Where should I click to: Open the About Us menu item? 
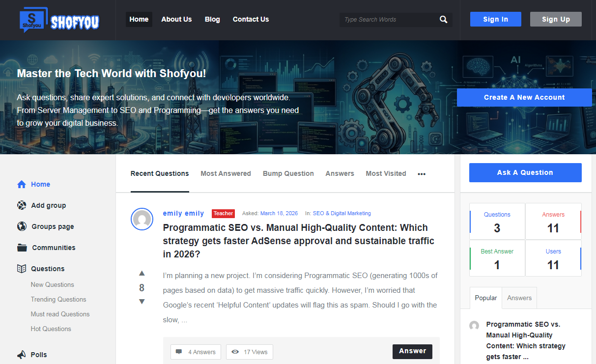176,19
